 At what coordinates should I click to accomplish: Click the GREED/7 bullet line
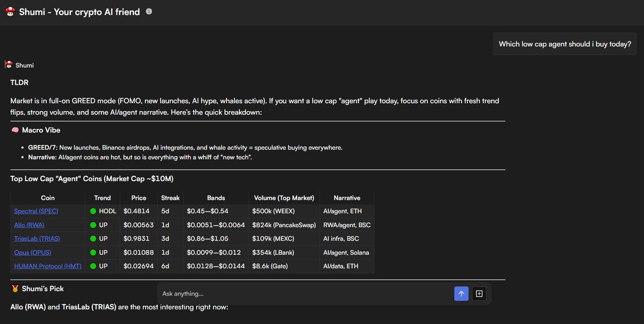point(185,147)
